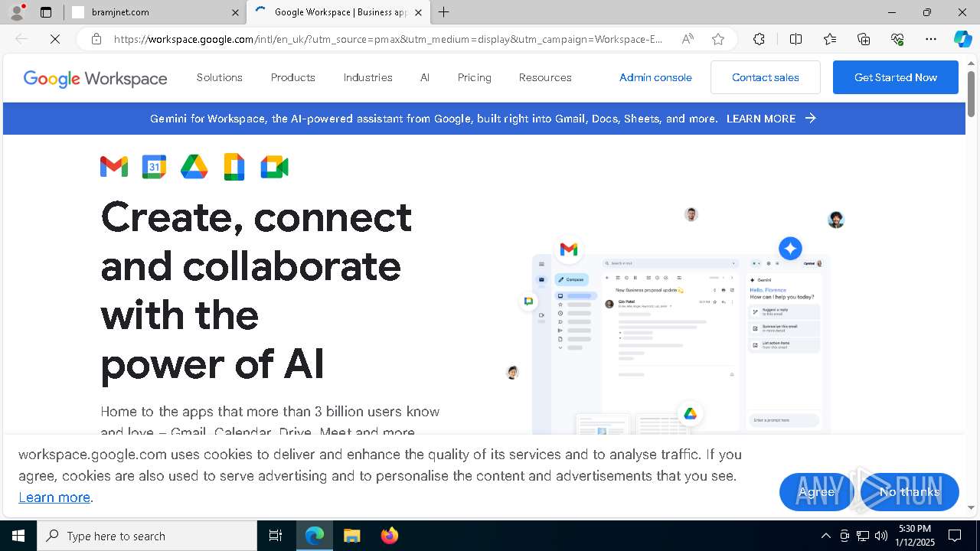Click the profile icon in Edge title bar
980x551 pixels.
pos(17,12)
